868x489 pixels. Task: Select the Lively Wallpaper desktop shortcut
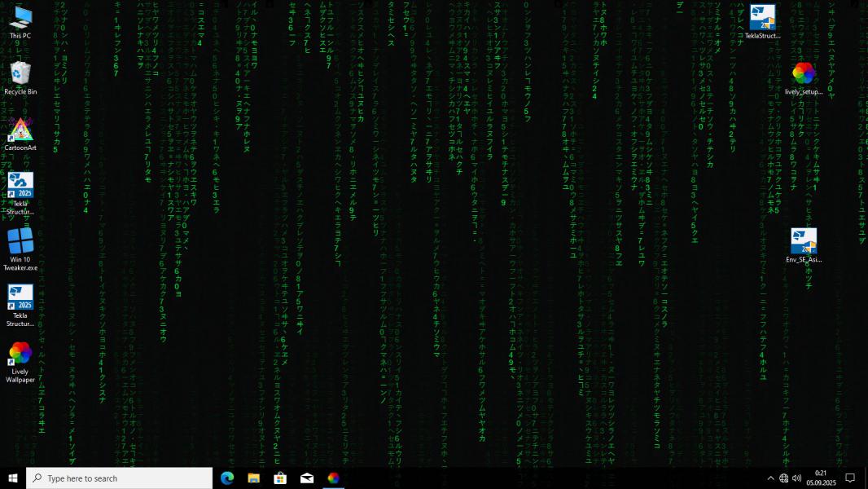20,362
